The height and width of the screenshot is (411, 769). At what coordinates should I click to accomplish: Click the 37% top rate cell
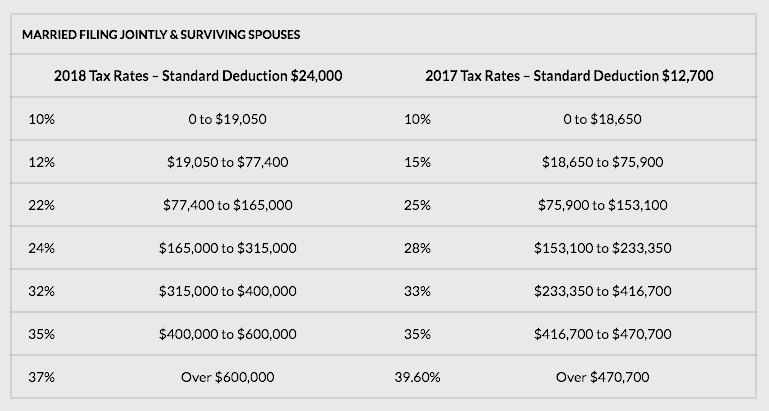coord(42,377)
